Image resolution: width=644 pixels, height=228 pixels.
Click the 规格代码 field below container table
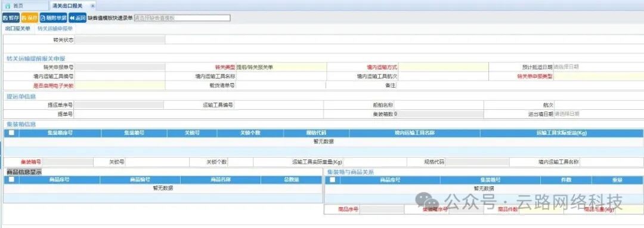tap(477, 162)
